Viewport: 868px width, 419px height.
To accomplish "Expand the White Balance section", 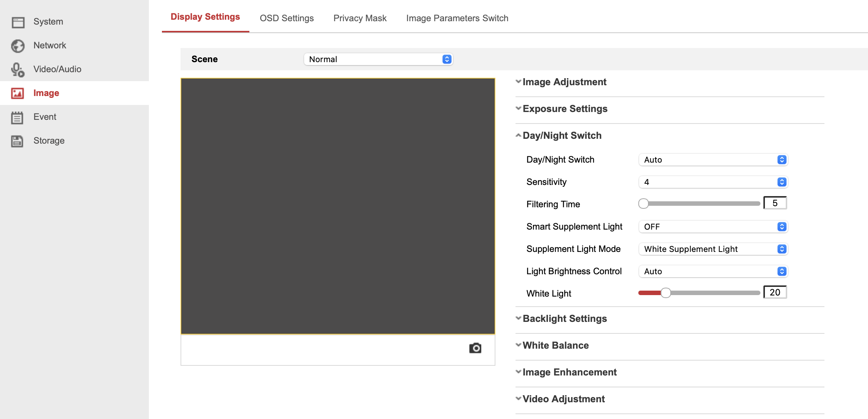I will click(x=555, y=345).
